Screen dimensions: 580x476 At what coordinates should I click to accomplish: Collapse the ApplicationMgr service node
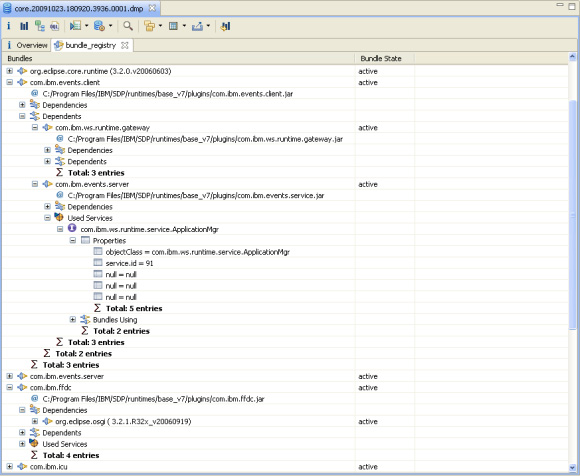pyautogui.click(x=60, y=229)
